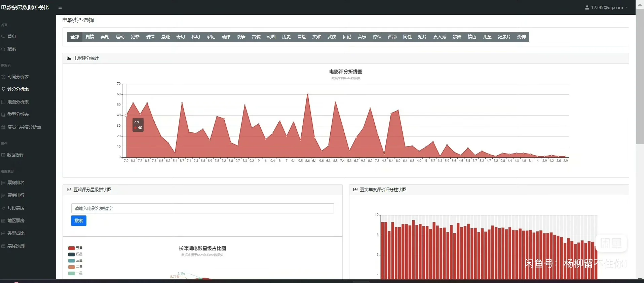Click the 8.6 peak point on line chart
This screenshot has height=283, width=644.
point(307,93)
